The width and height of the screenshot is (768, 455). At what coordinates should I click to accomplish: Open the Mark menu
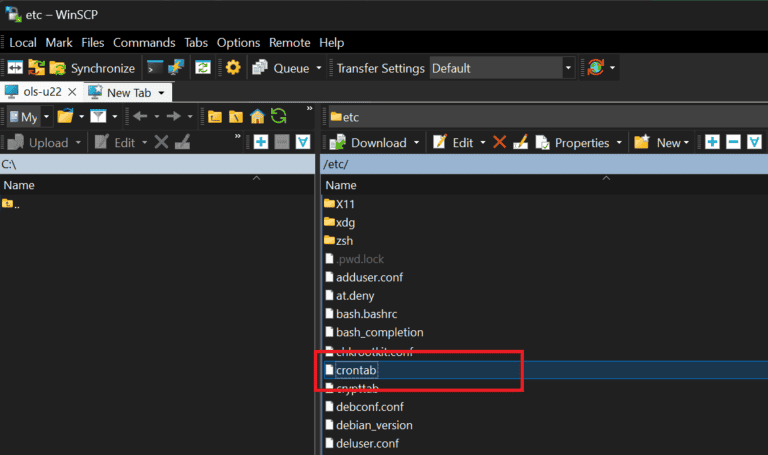tap(59, 43)
